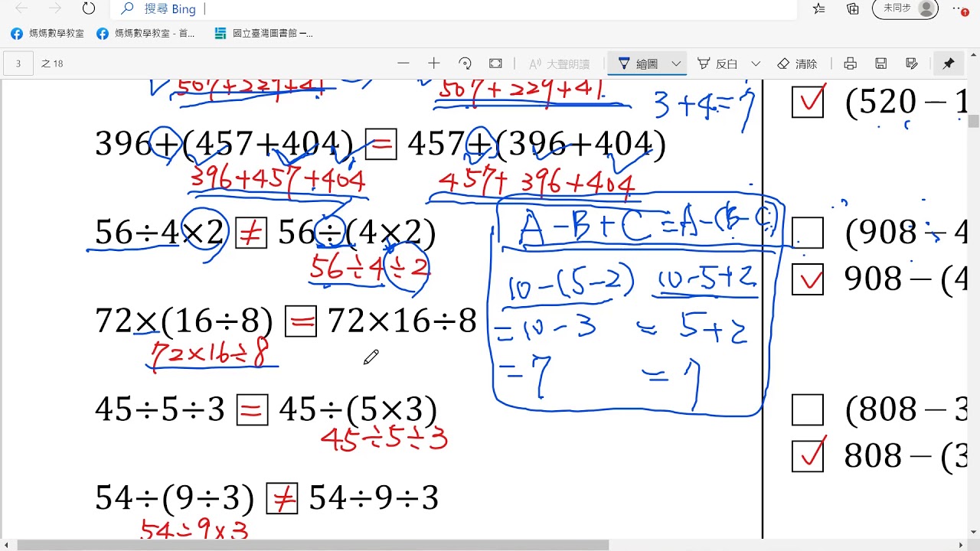Viewport: 980px width, 551px height.
Task: Click the equals box after 45÷5÷3
Action: (x=253, y=409)
